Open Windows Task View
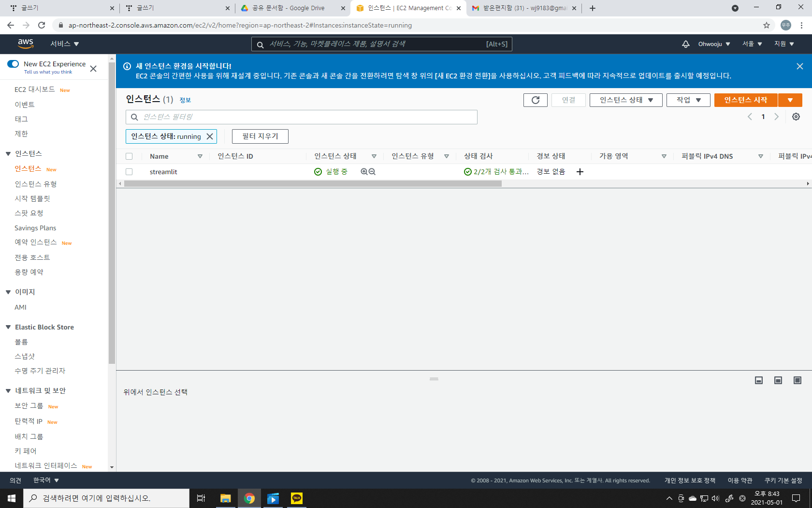 click(x=201, y=498)
